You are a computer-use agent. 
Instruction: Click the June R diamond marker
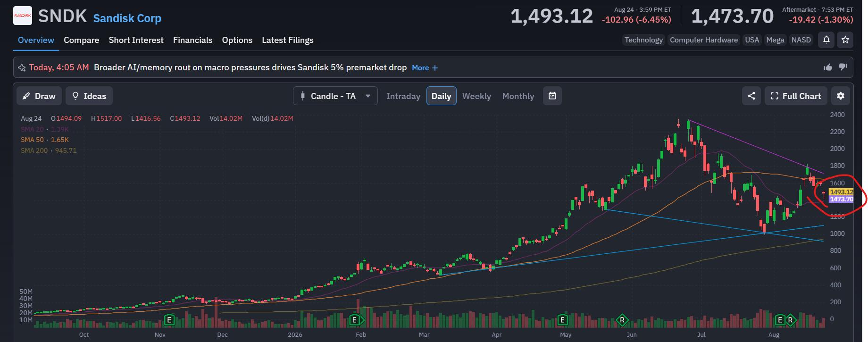622,320
